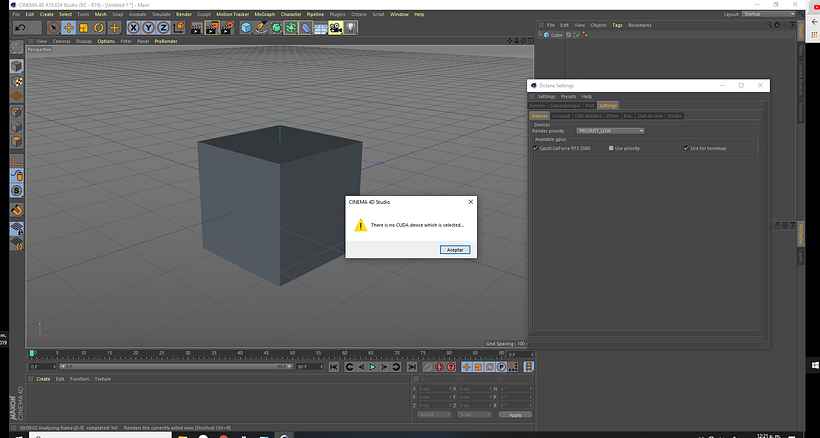Open the Account sub-tab
This screenshot has height=438, width=820.
pos(561,116)
